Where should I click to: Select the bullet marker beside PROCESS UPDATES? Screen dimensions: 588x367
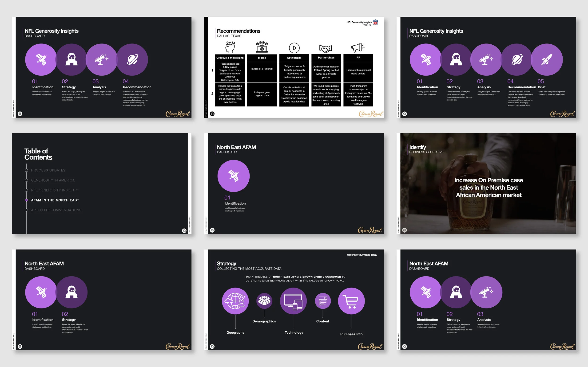(x=27, y=170)
